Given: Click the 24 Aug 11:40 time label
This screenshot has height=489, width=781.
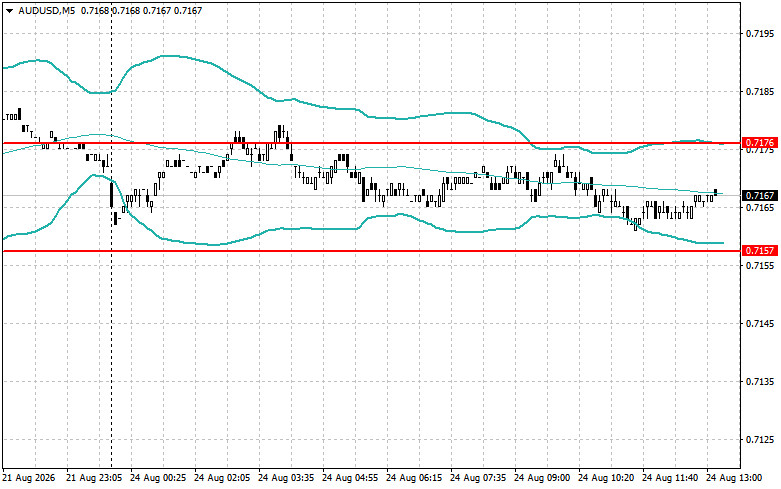Looking at the screenshot, I should pyautogui.click(x=670, y=478).
